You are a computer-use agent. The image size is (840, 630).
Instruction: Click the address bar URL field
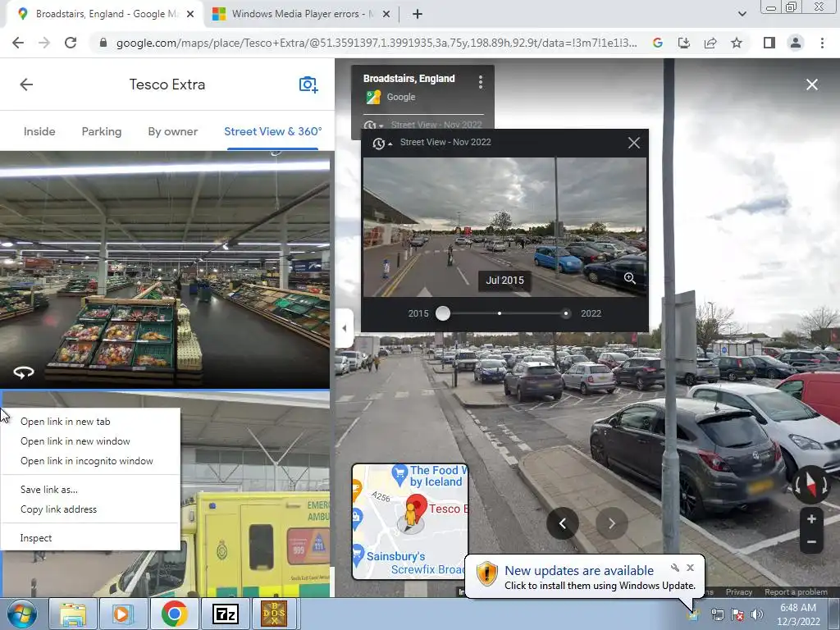point(376,43)
